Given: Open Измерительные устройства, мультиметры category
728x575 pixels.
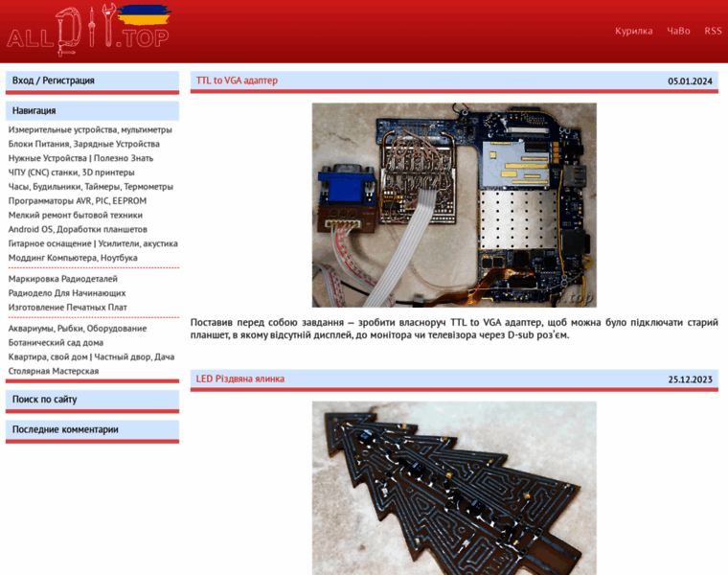Looking at the screenshot, I should [90, 129].
